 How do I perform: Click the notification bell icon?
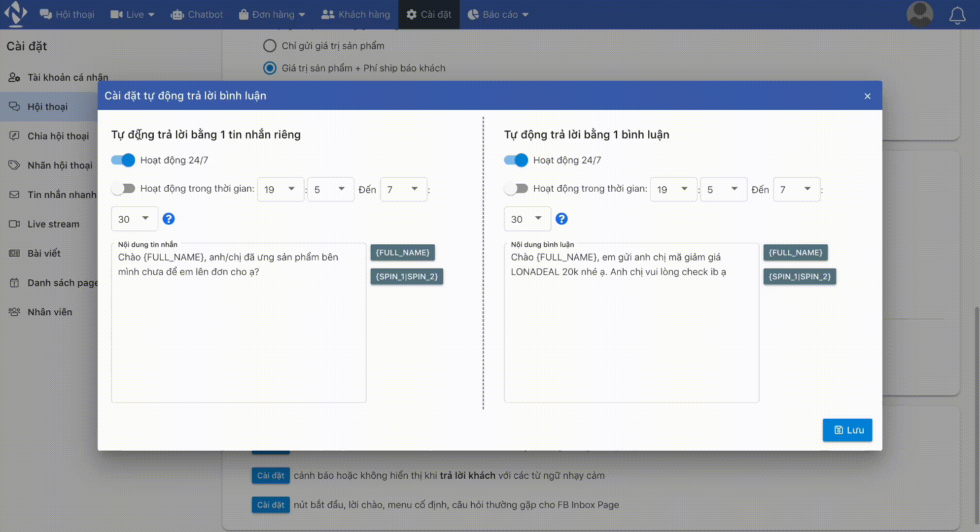[957, 15]
